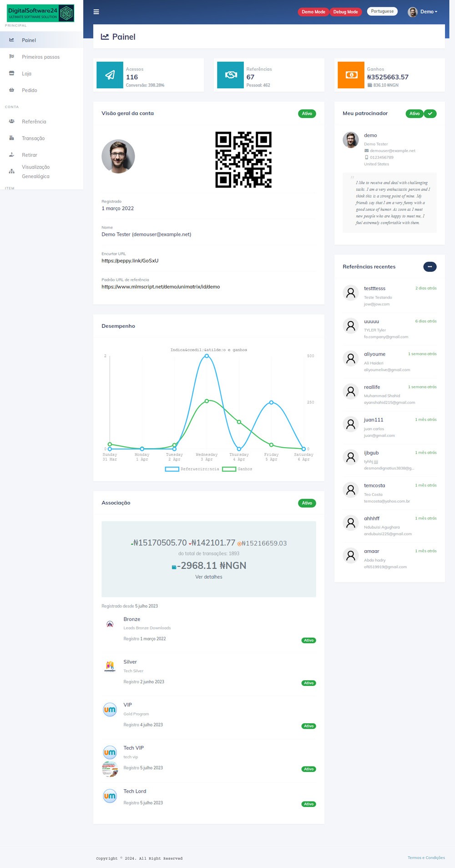Click the Ver detalhes link

point(209,577)
